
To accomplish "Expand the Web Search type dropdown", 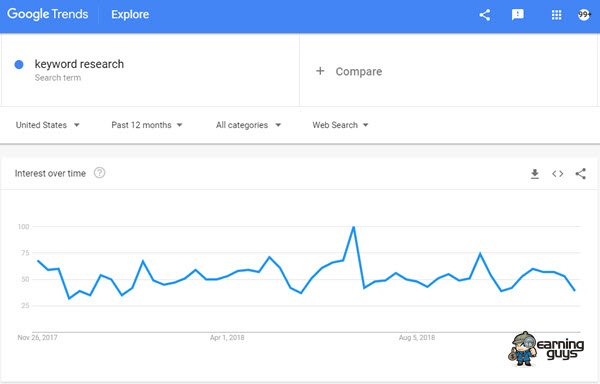I will tap(340, 125).
